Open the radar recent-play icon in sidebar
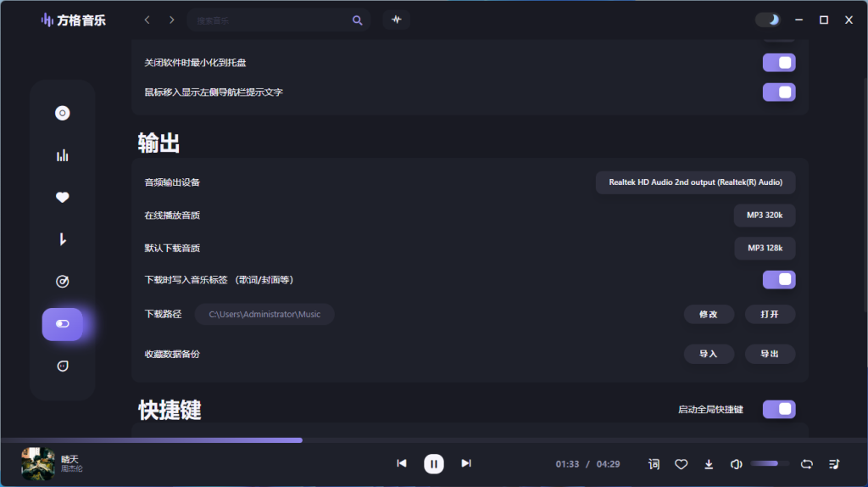Image resolution: width=868 pixels, height=487 pixels. pos(63,282)
